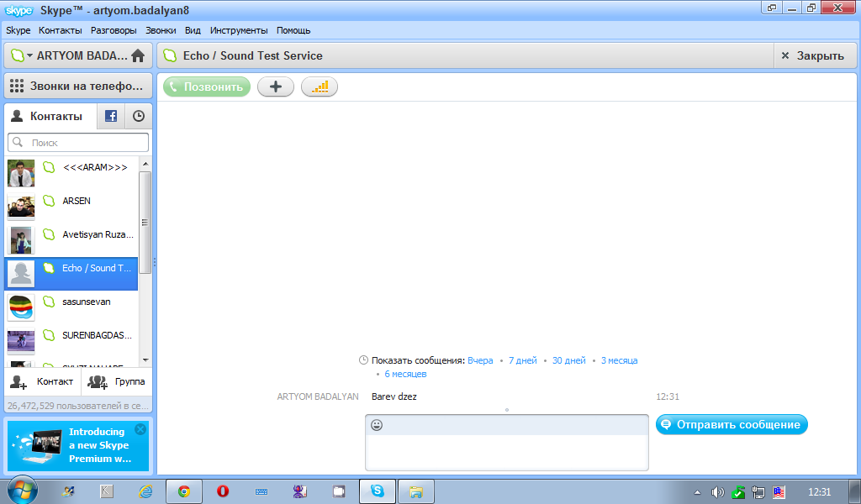Click sasunsevan colorful avatar
The image size is (861, 504).
coord(21,307)
